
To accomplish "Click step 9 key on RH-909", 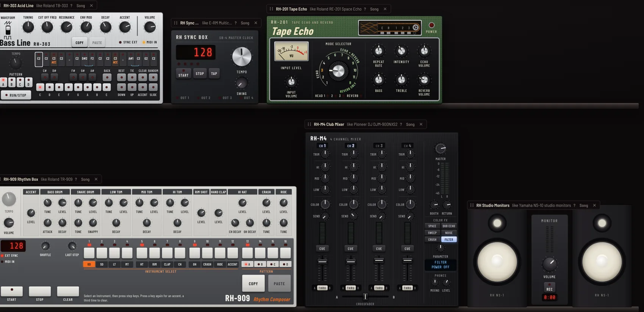I will click(195, 253).
